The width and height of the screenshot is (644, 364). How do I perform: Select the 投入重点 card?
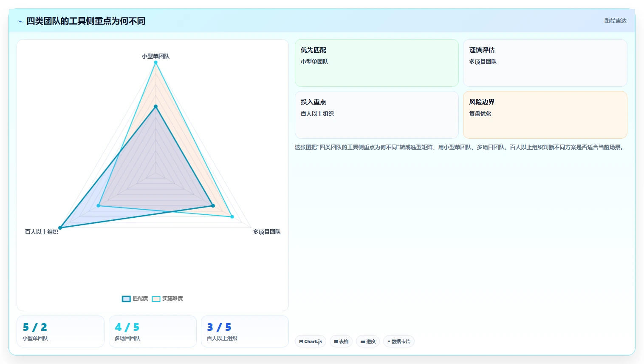coord(376,115)
